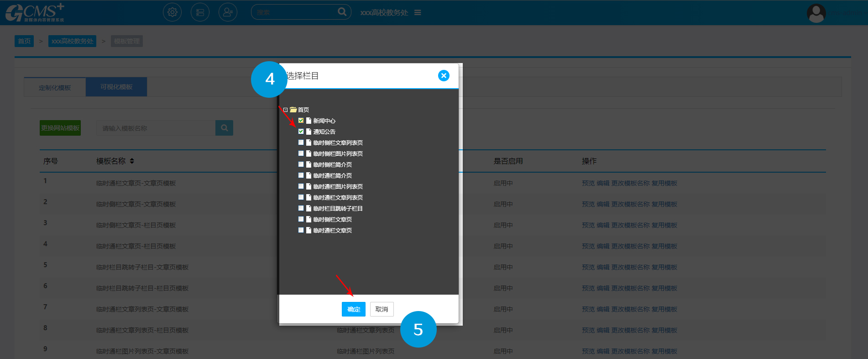Collapse the 首页 tree node
Screen dimensions: 868x359
(x=286, y=110)
